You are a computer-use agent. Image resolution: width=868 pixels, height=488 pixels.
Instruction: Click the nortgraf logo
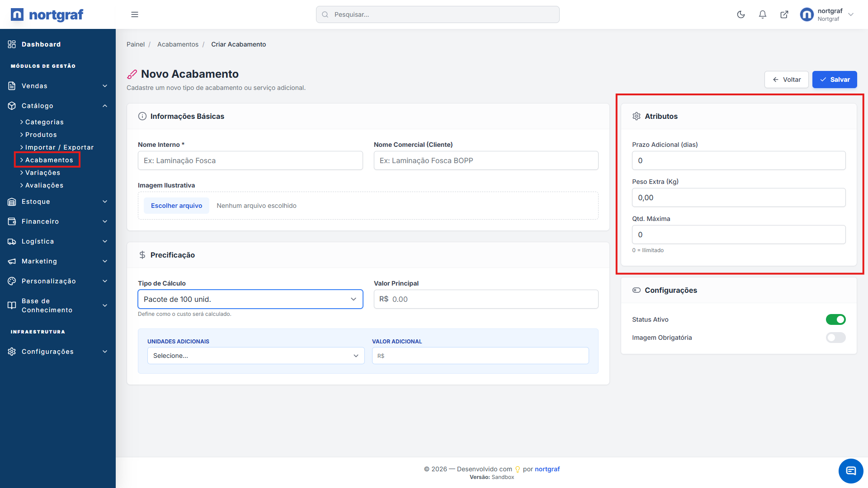click(47, 14)
